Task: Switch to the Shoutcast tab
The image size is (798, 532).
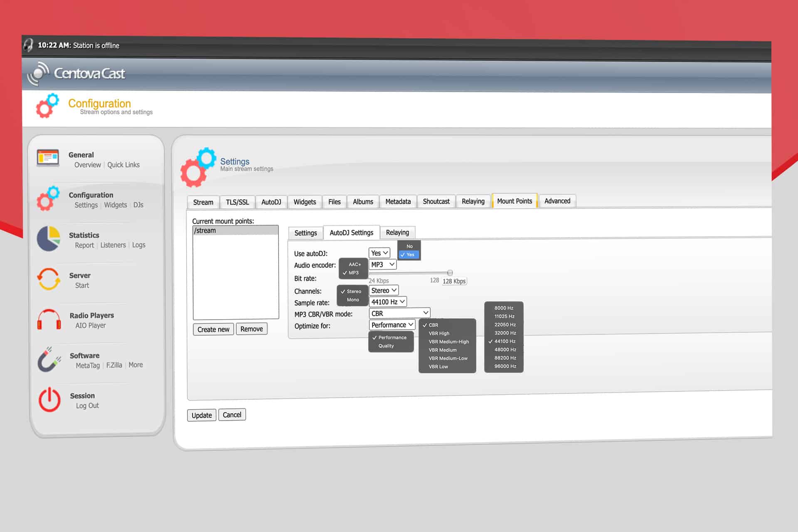Action: [436, 201]
